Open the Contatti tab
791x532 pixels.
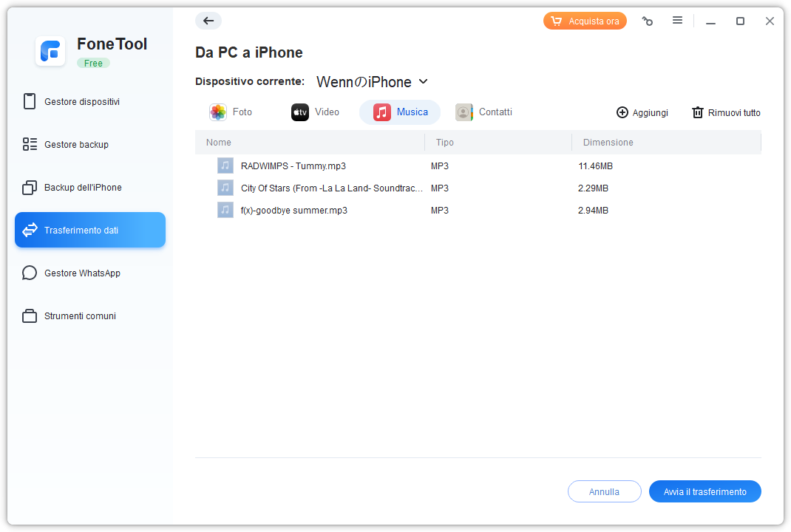tap(484, 112)
